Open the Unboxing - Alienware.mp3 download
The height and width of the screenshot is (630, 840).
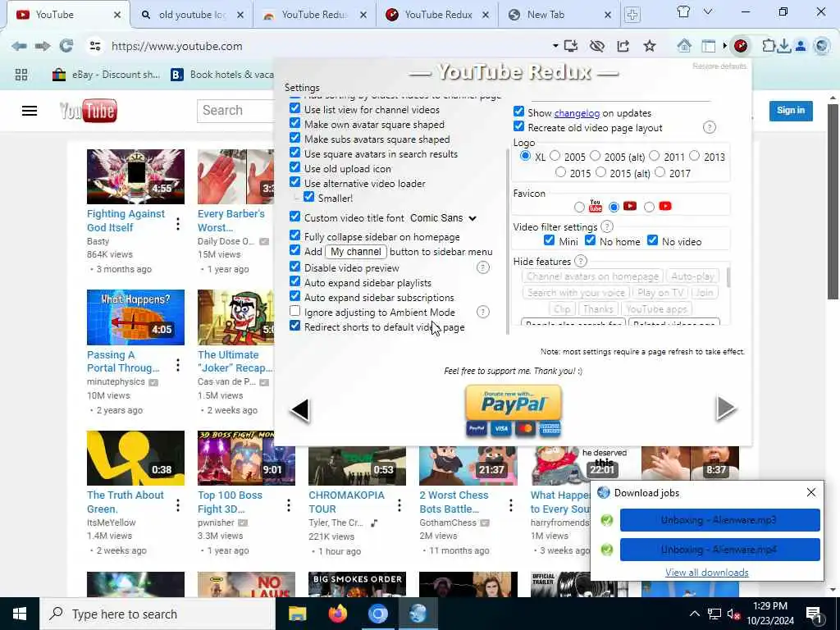[719, 519]
